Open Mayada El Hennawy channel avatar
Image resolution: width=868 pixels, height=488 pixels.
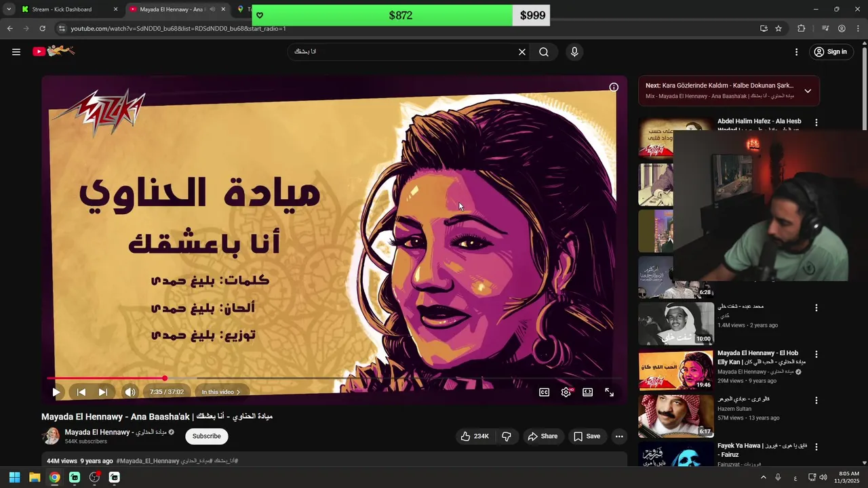pos(51,436)
